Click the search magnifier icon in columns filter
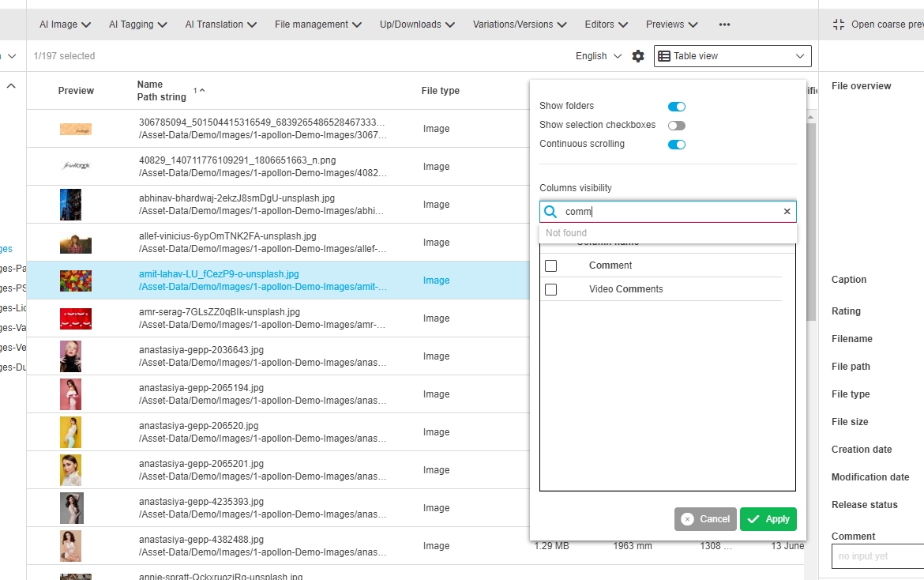924x580 pixels. click(x=551, y=212)
